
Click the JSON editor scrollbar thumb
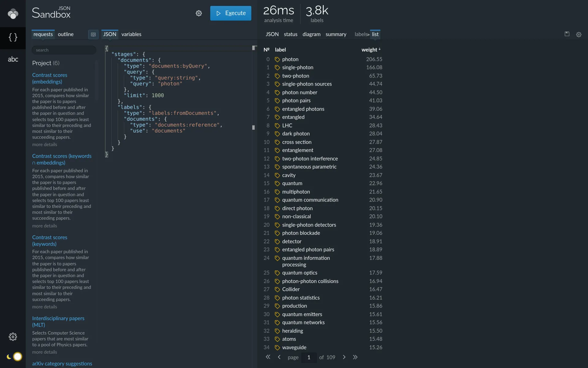[x=253, y=127]
